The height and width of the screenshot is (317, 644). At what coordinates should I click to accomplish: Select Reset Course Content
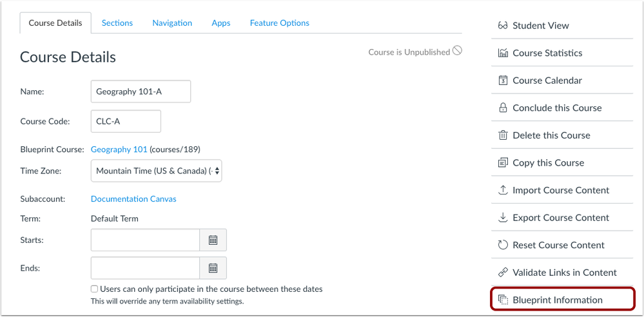[562, 245]
